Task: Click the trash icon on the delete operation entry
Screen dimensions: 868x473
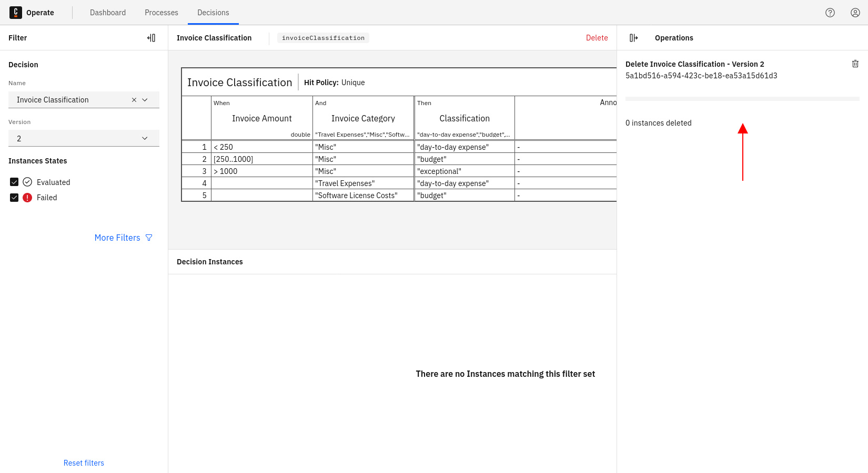Action: click(855, 64)
